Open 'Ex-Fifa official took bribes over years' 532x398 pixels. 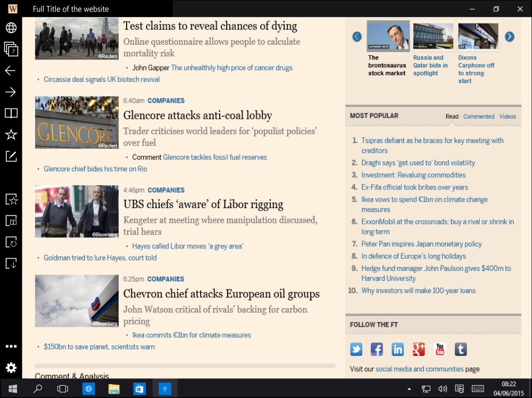pos(414,187)
